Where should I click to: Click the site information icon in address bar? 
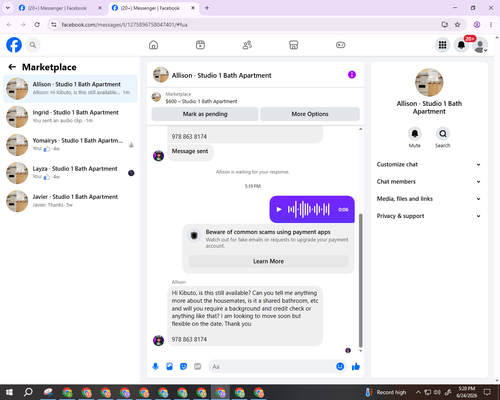click(x=54, y=25)
